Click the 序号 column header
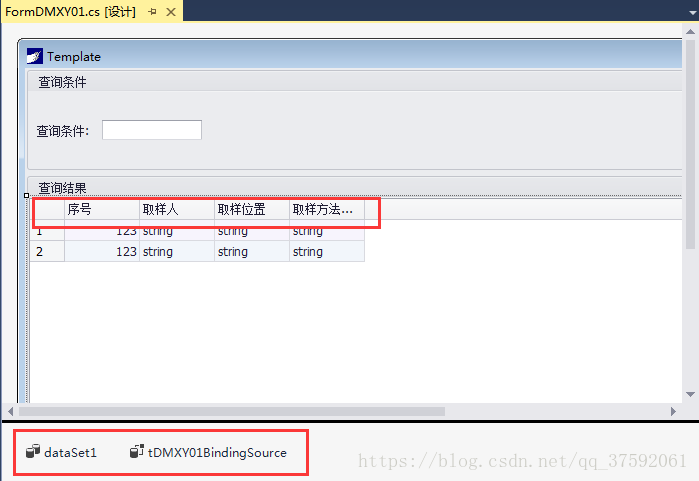Viewport: 699px width, 481px height. [x=102, y=209]
